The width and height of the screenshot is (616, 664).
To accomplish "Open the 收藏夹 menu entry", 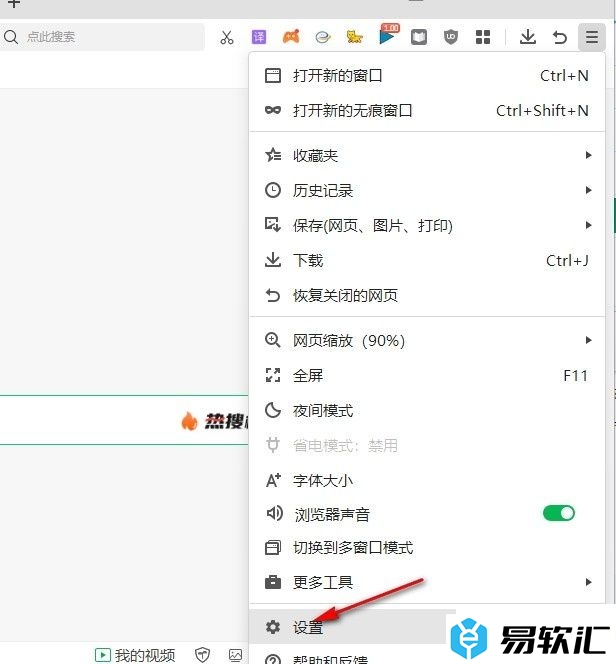I will 427,155.
